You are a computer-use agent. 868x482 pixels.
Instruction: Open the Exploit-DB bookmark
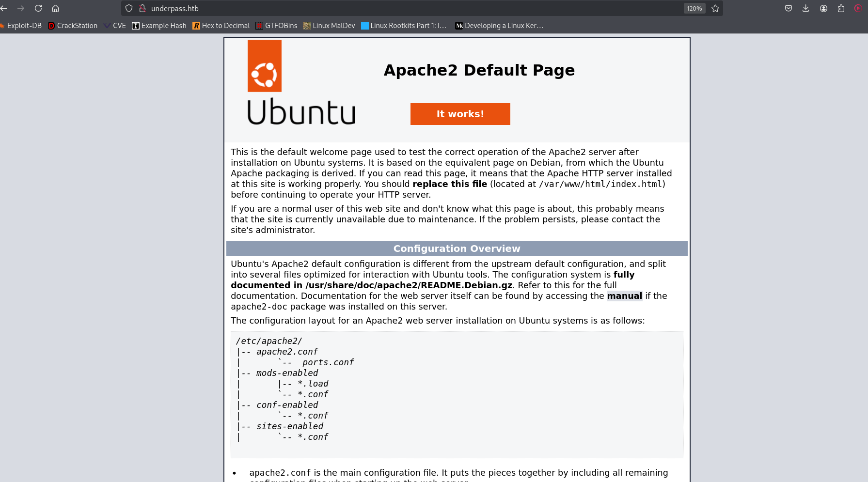[x=20, y=26]
